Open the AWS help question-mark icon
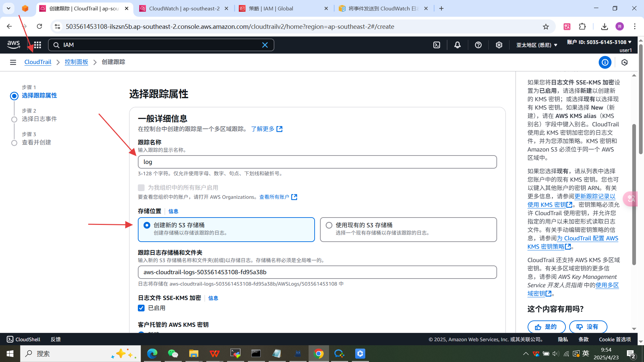Screen dimensions: 644x362 point(478,45)
